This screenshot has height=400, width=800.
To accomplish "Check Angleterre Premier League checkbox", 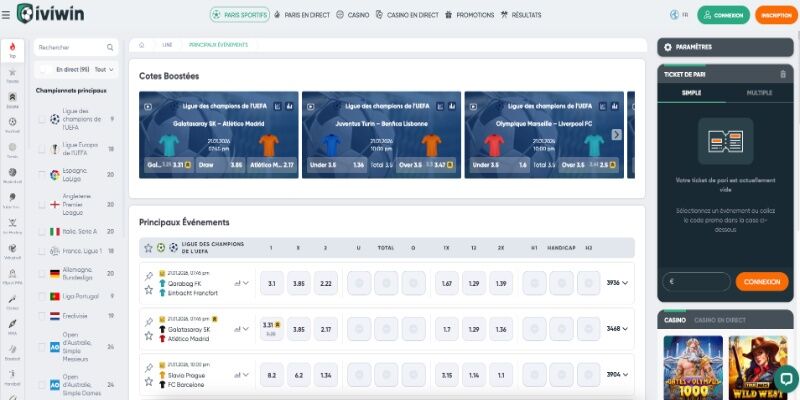I will 42,205.
